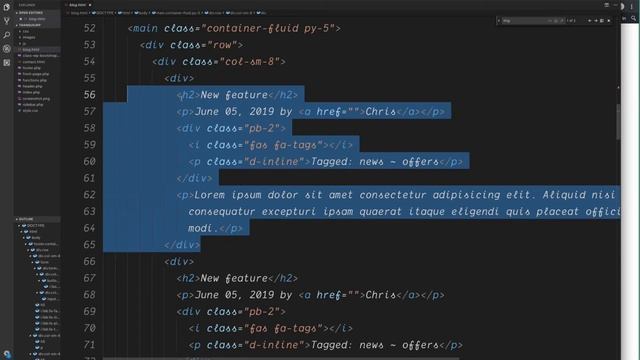Expand replace mode in find widget

[x=499, y=20]
